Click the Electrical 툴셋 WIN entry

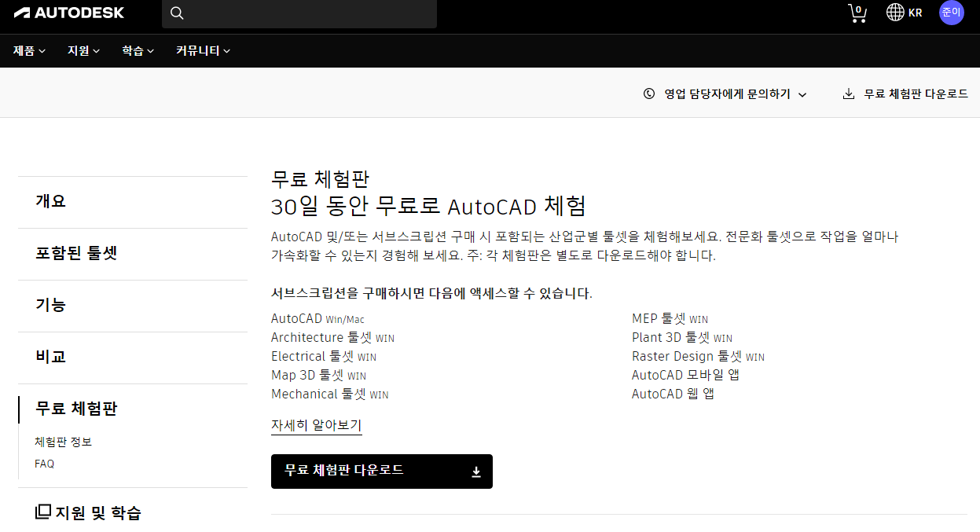[324, 357]
